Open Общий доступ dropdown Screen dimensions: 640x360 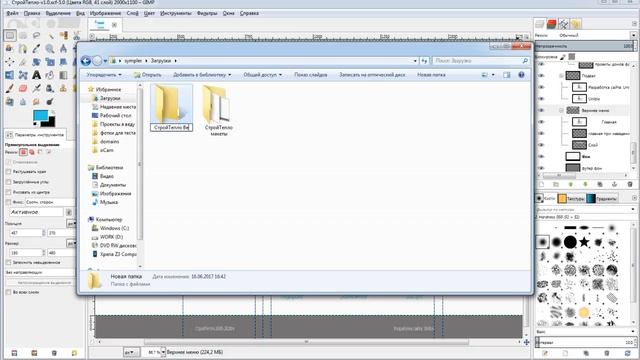[x=262, y=75]
